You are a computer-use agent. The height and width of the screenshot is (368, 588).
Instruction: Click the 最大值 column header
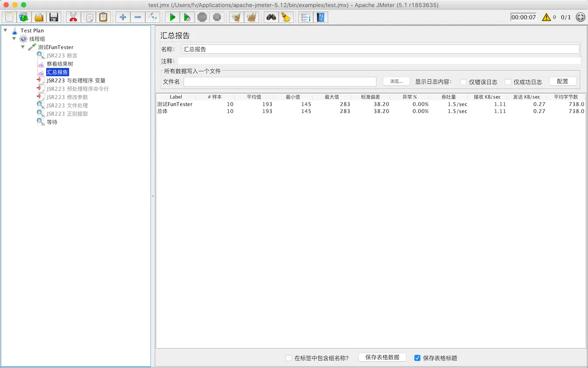[332, 97]
